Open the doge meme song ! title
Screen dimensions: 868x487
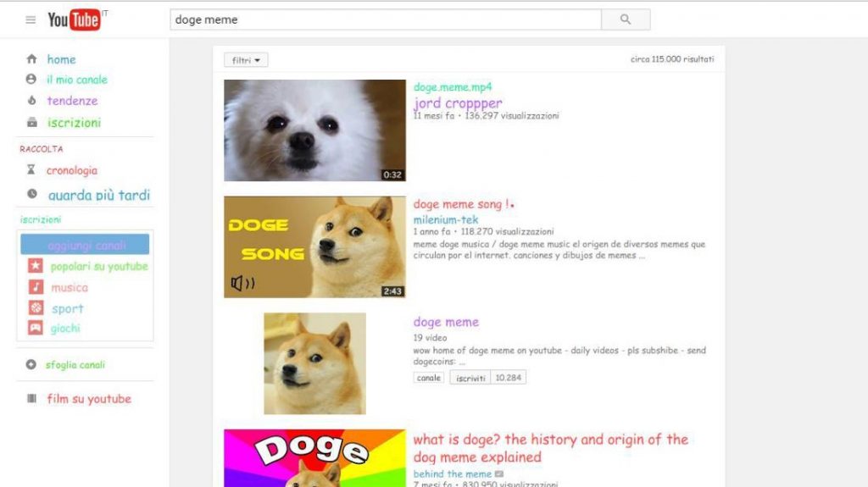pyautogui.click(x=464, y=204)
